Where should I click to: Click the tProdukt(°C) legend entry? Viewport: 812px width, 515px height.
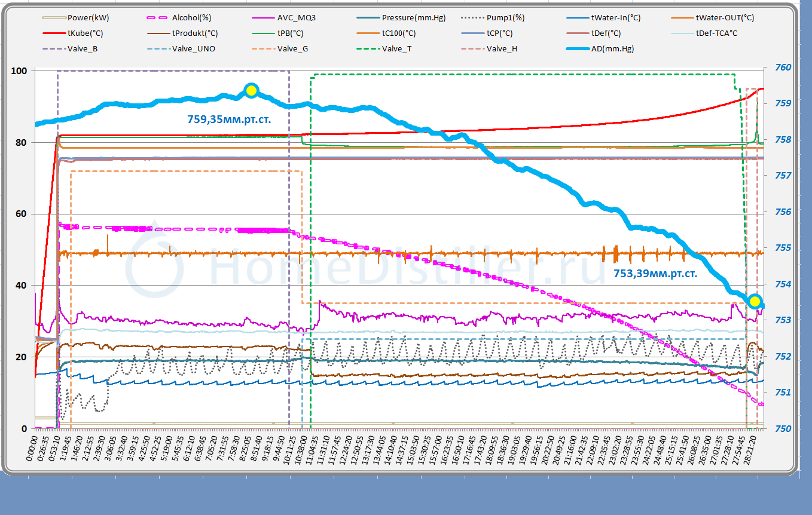point(194,33)
